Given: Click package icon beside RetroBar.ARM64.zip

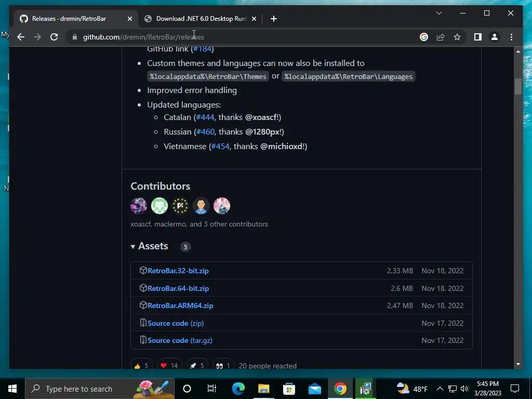Looking at the screenshot, I should pyautogui.click(x=143, y=305).
